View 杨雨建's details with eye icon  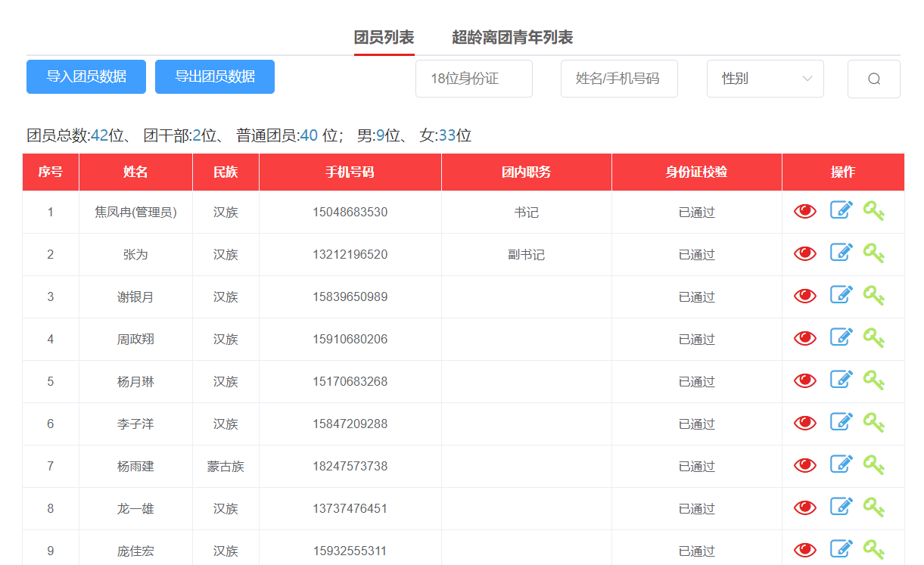[804, 466]
